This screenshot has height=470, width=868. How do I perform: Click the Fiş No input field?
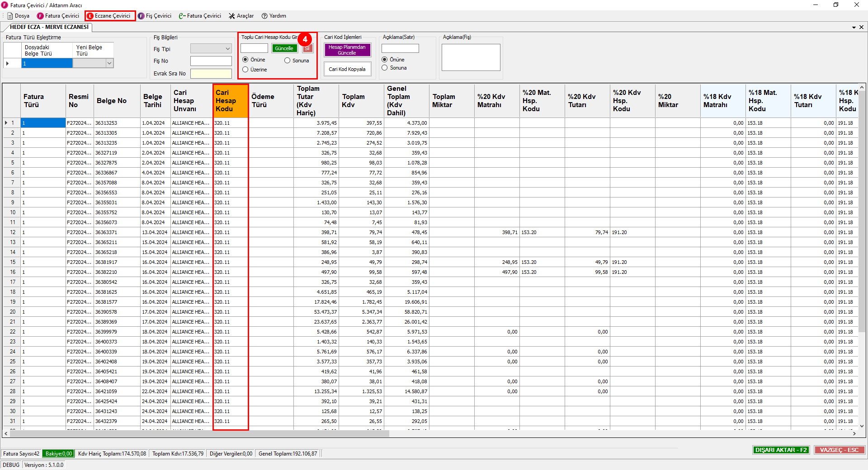pyautogui.click(x=211, y=61)
